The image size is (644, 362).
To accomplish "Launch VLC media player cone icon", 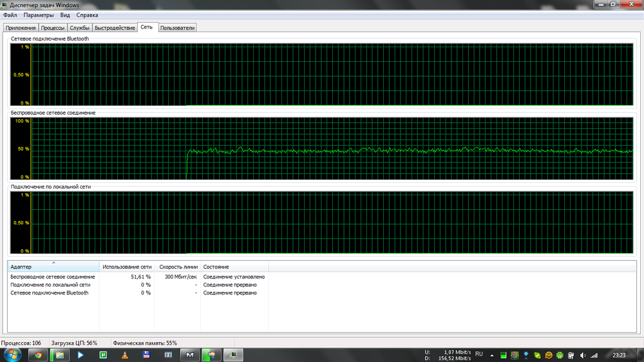I will (125, 355).
